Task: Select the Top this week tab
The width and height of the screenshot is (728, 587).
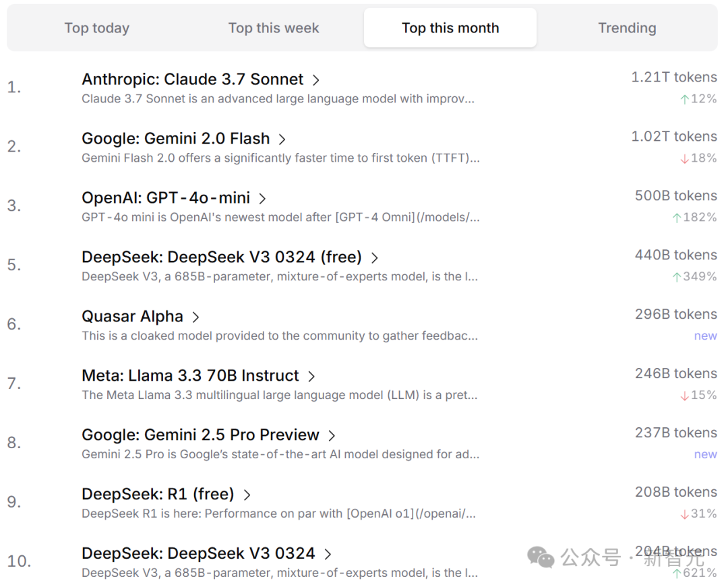Action: pyautogui.click(x=274, y=28)
